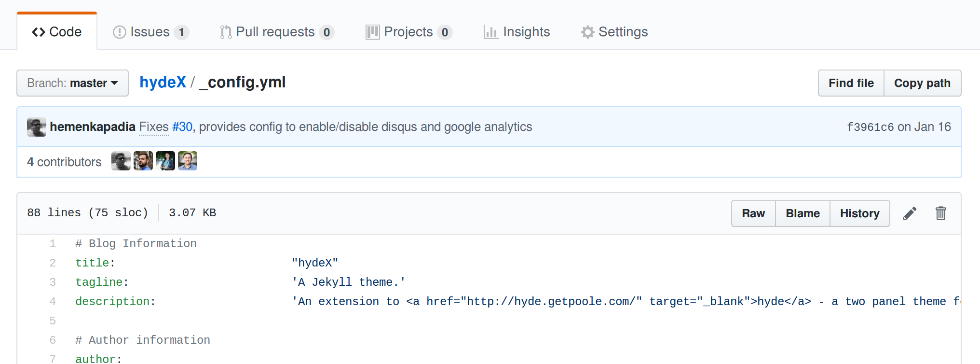Open the Blame view

click(x=803, y=213)
